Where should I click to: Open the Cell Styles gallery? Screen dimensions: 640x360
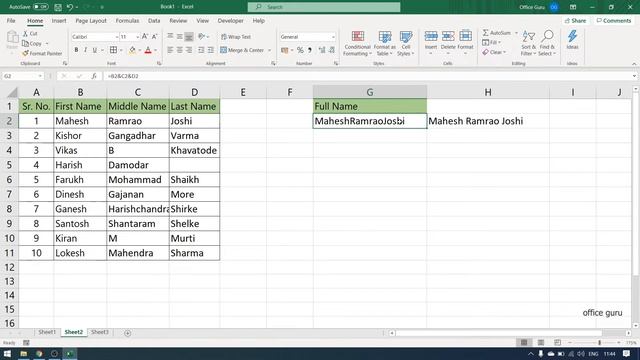tap(406, 43)
